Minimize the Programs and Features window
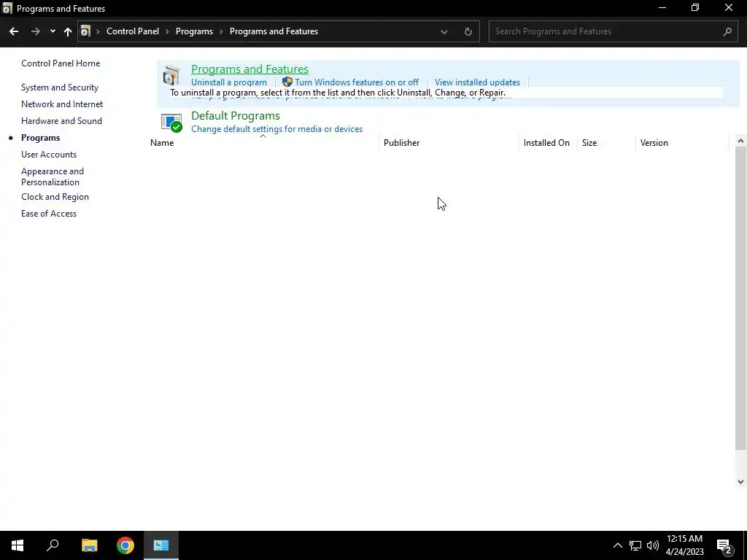This screenshot has width=747, height=560. (x=662, y=8)
